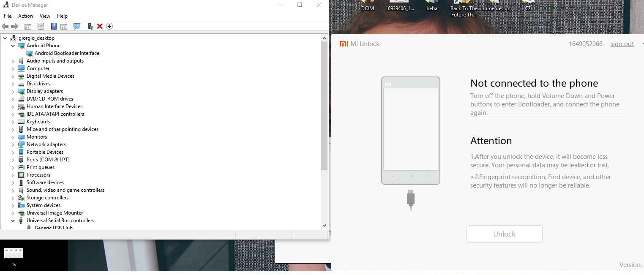This screenshot has height=275, width=644.
Task: Open the Help menu
Action: (x=62, y=16)
